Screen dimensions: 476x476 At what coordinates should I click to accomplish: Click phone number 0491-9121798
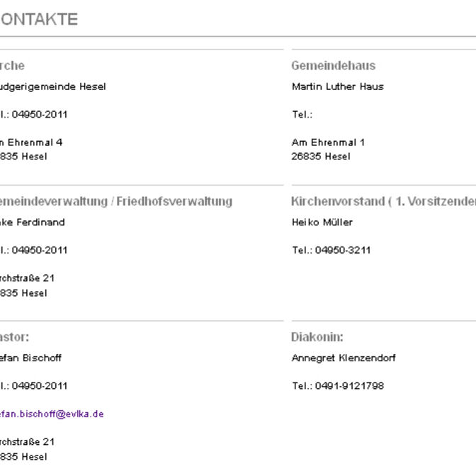(350, 386)
